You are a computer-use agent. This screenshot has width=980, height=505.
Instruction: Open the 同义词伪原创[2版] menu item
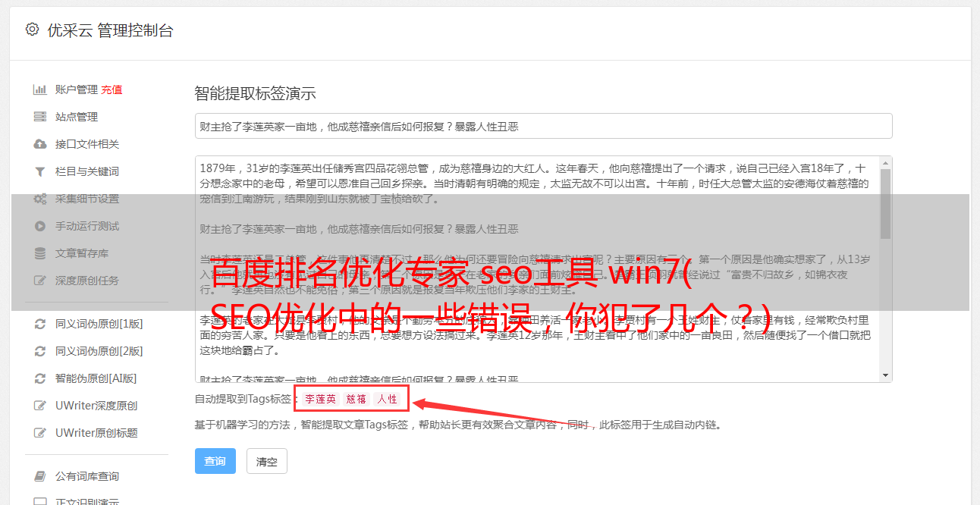click(x=99, y=351)
